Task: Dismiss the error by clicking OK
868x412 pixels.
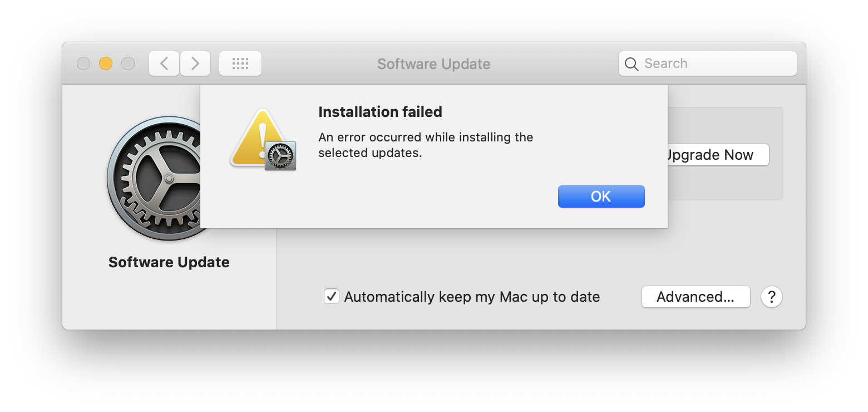Action: 601,197
